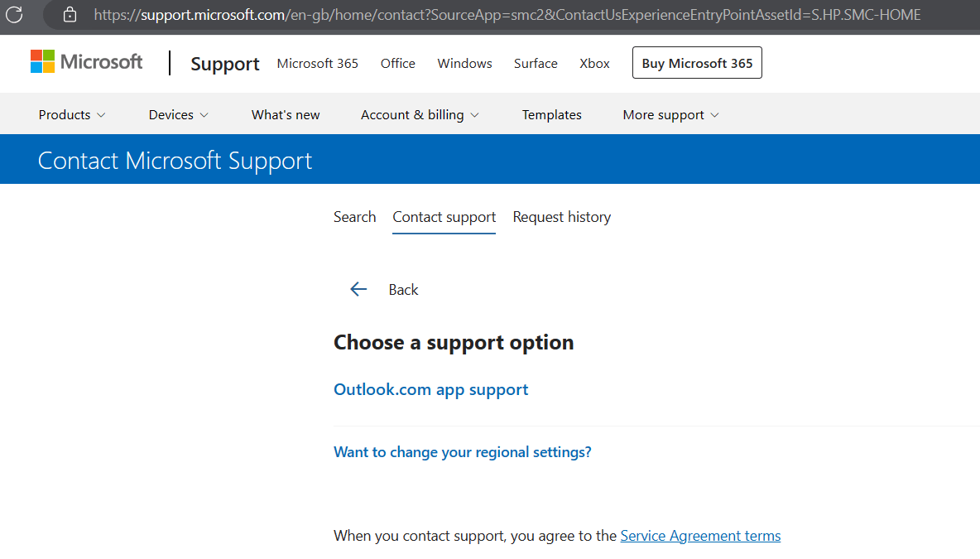This screenshot has height=559, width=980.
Task: Click the Microsoft logo
Action: [x=87, y=62]
